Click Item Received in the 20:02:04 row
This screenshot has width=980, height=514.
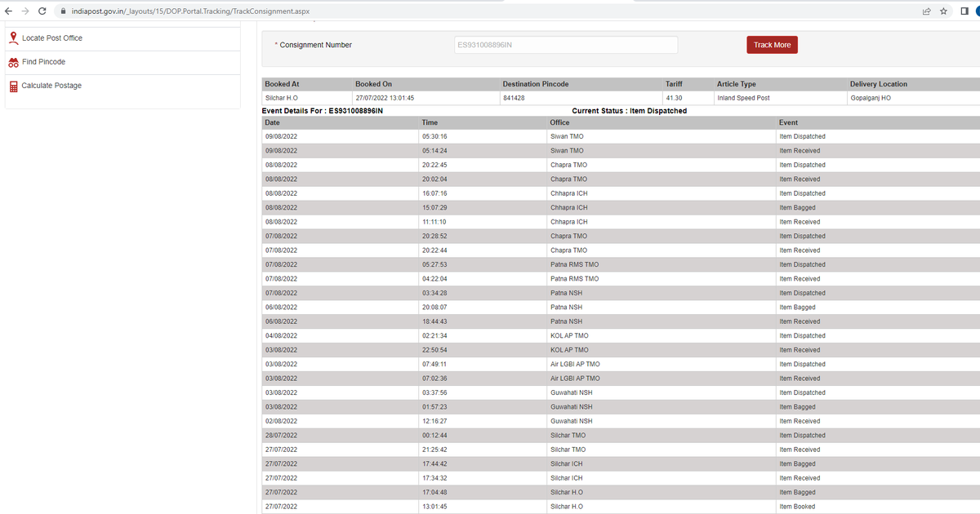[800, 179]
